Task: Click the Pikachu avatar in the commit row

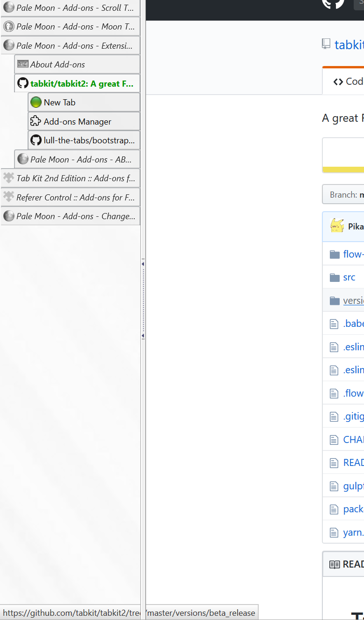Action: (x=337, y=226)
